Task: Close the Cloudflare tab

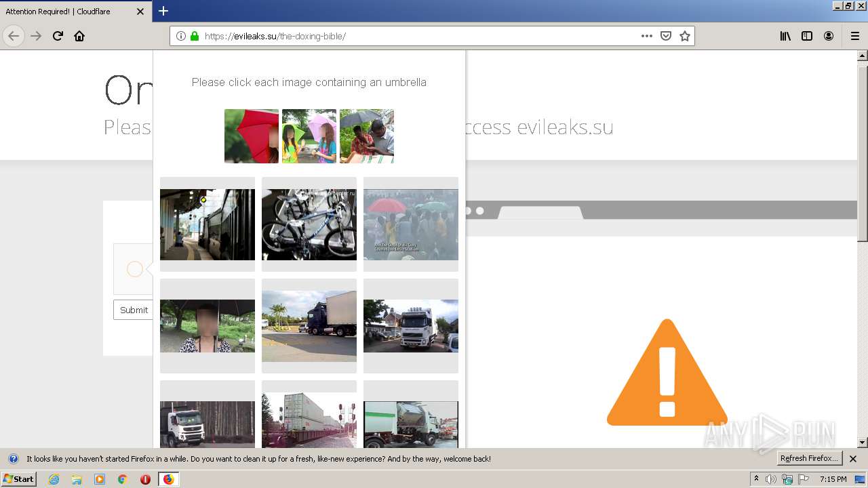Action: [140, 12]
